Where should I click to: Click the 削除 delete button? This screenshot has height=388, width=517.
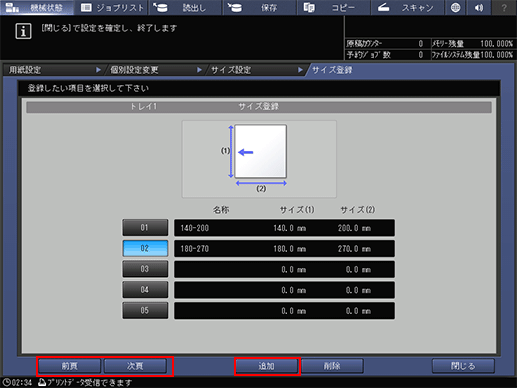pos(332,366)
